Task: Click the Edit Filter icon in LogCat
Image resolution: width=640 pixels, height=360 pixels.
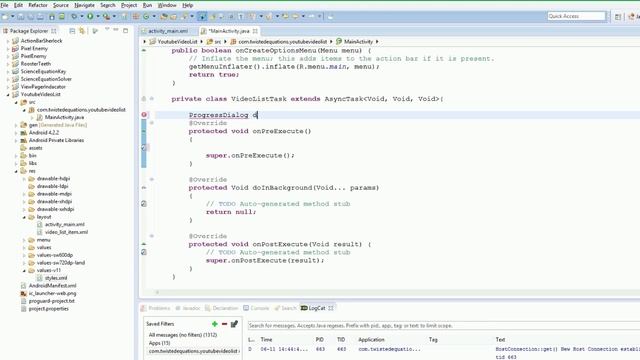Action: click(234, 324)
